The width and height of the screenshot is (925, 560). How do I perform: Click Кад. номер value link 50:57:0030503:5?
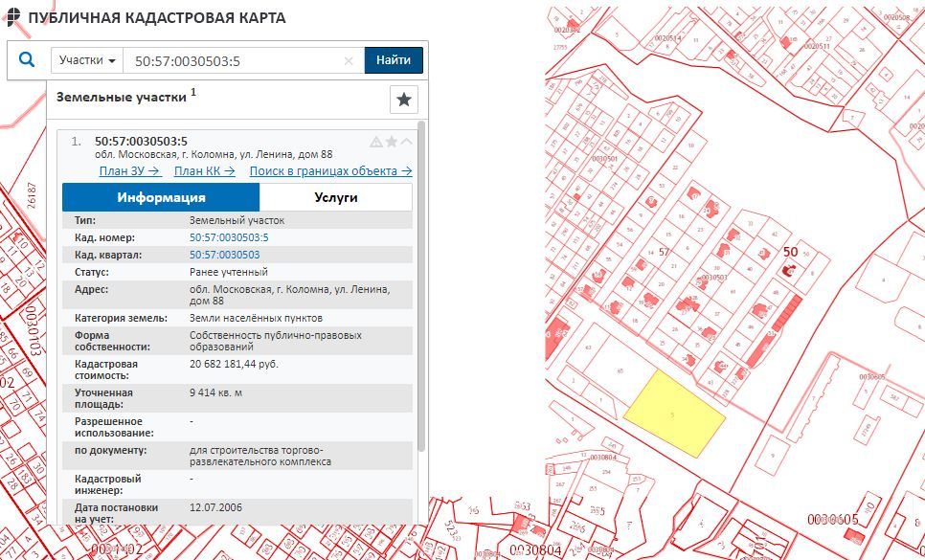click(229, 237)
